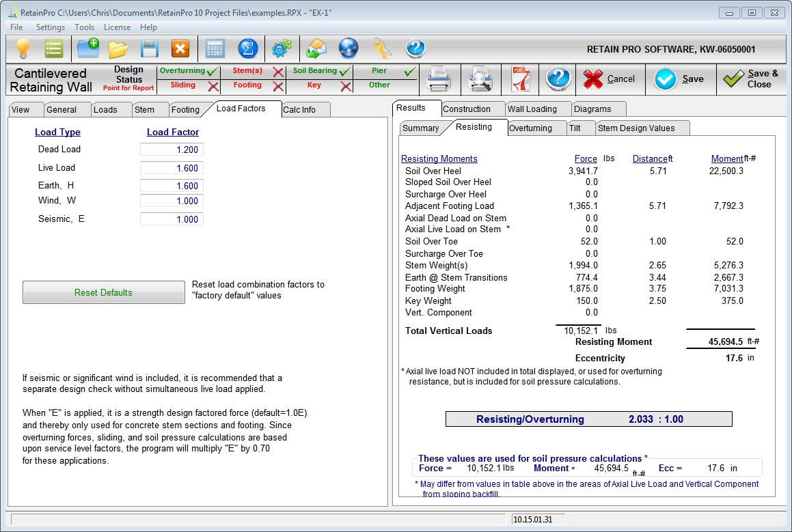Click the Seismic, E factor field
The image size is (792, 532).
pos(172,219)
